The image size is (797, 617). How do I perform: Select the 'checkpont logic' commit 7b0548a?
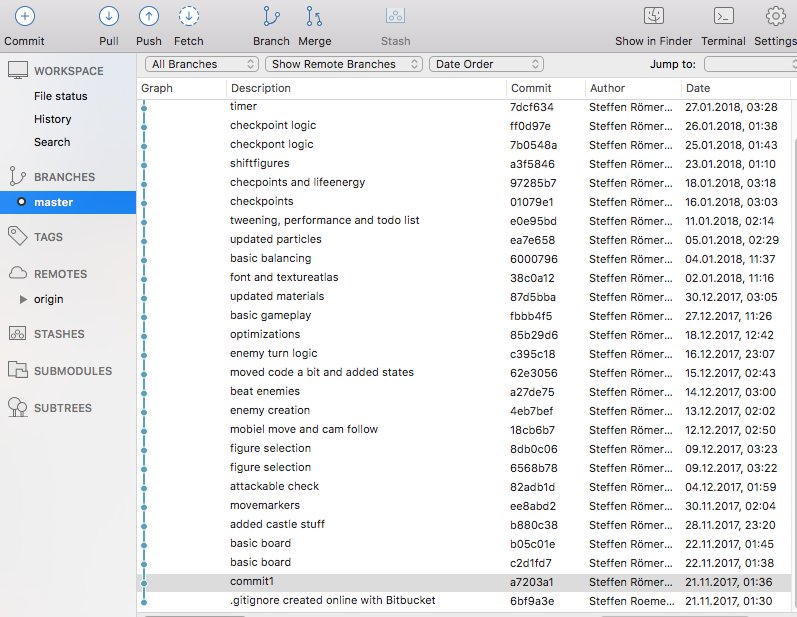pos(464,145)
